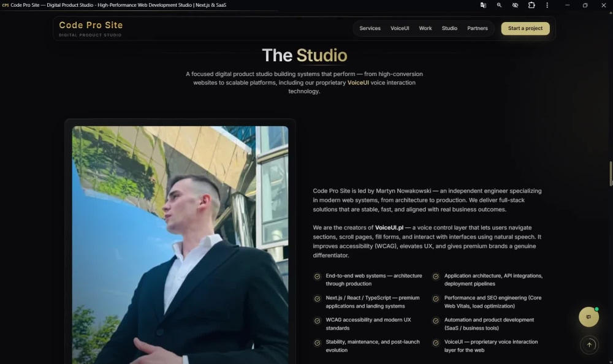Follow the golden VoiceUI link in the intro
Viewport: 613px width, 364px height.
(358, 83)
